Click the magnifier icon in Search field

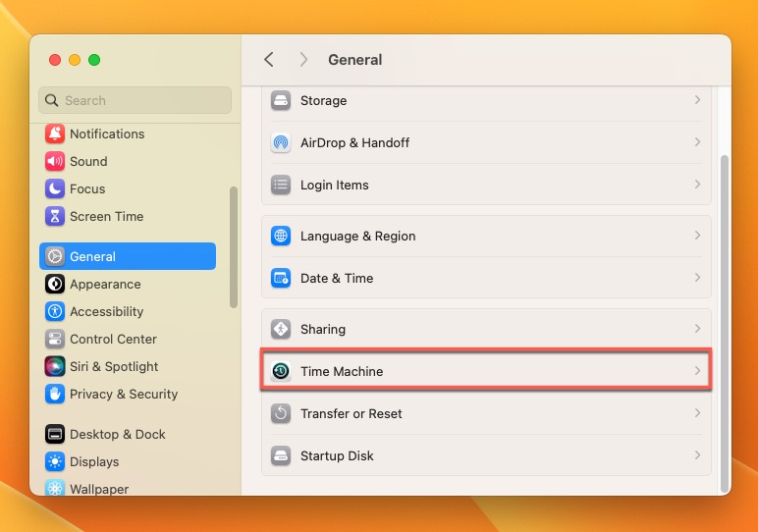[x=52, y=100]
